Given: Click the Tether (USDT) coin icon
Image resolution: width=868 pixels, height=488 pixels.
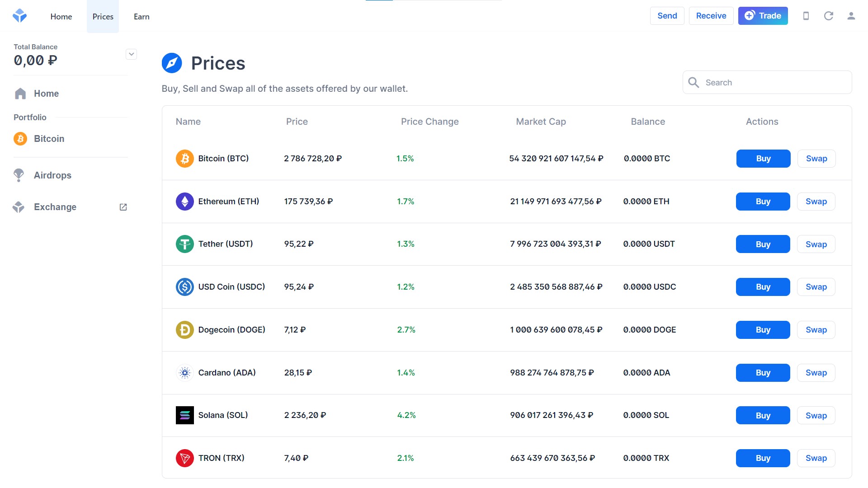Looking at the screenshot, I should tap(184, 244).
